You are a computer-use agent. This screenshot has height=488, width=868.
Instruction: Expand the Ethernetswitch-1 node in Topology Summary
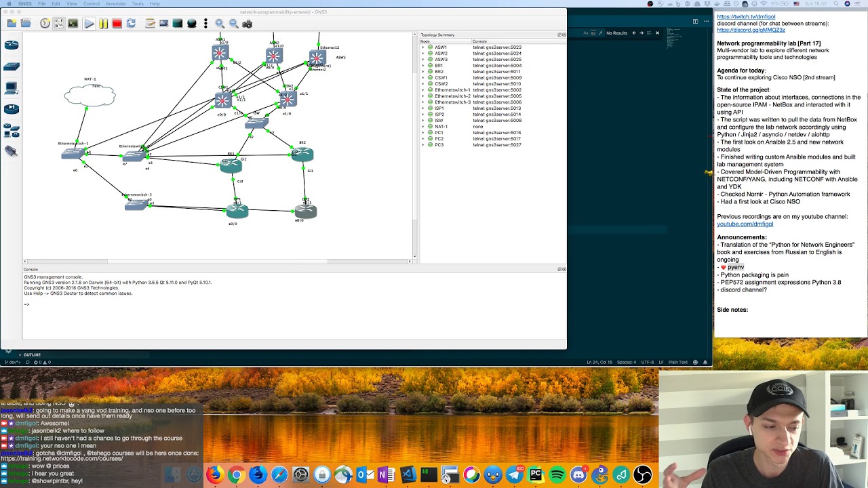pyautogui.click(x=423, y=90)
